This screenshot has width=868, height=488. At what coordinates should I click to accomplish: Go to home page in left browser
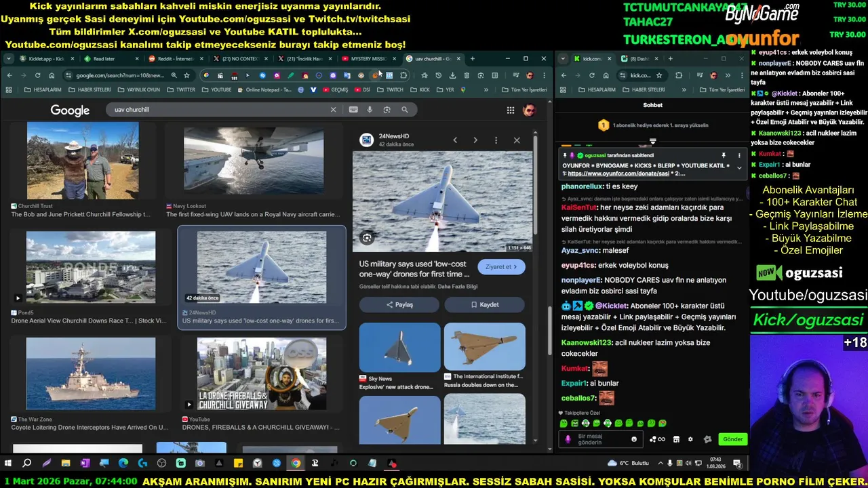pyautogui.click(x=52, y=75)
